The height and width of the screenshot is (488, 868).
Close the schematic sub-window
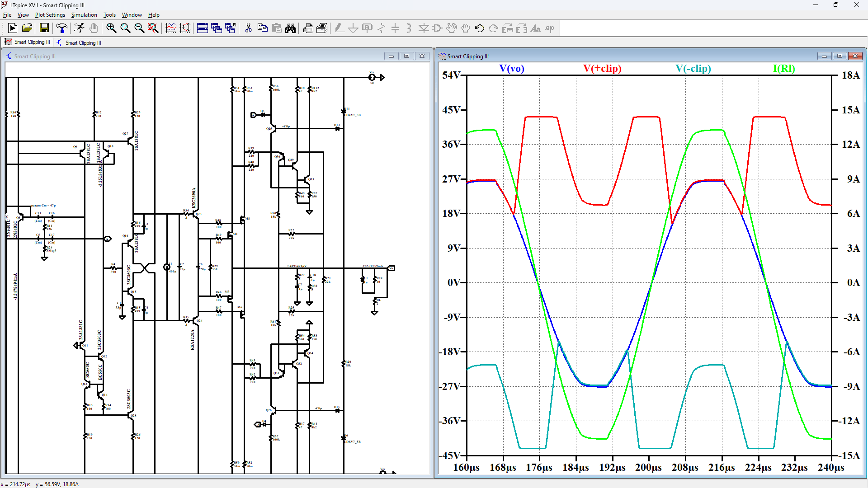click(x=422, y=56)
